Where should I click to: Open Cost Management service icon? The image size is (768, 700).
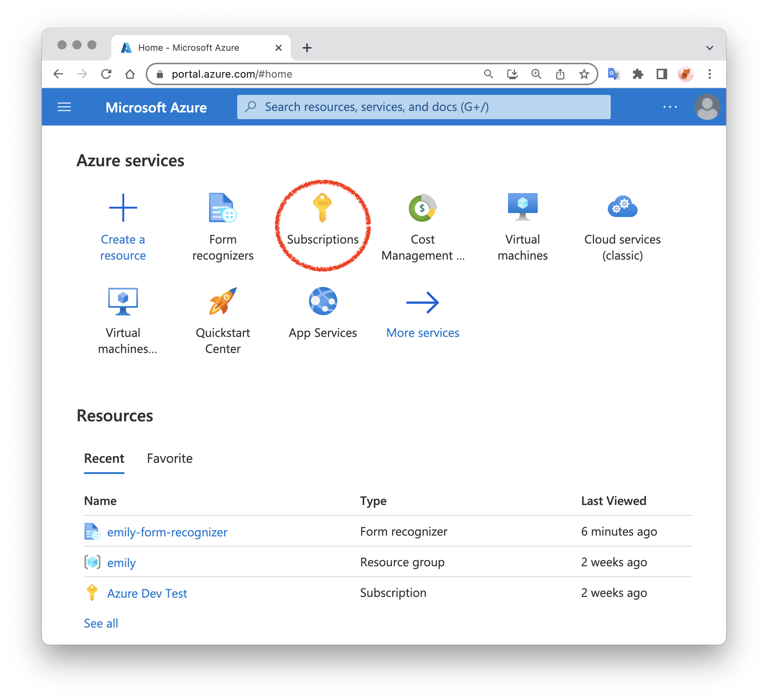coord(422,208)
